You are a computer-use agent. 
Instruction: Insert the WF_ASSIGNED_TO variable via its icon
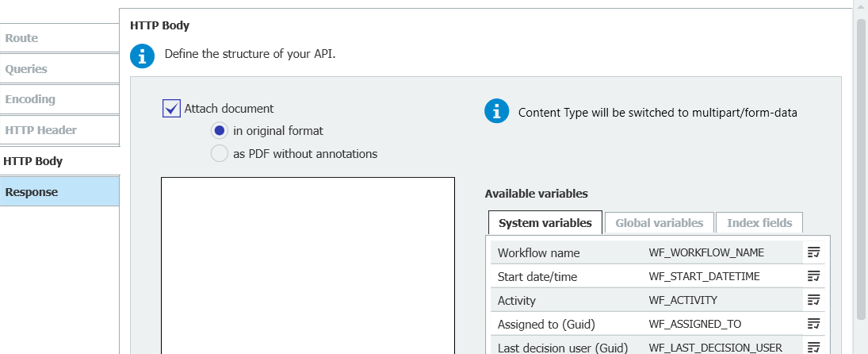click(813, 324)
